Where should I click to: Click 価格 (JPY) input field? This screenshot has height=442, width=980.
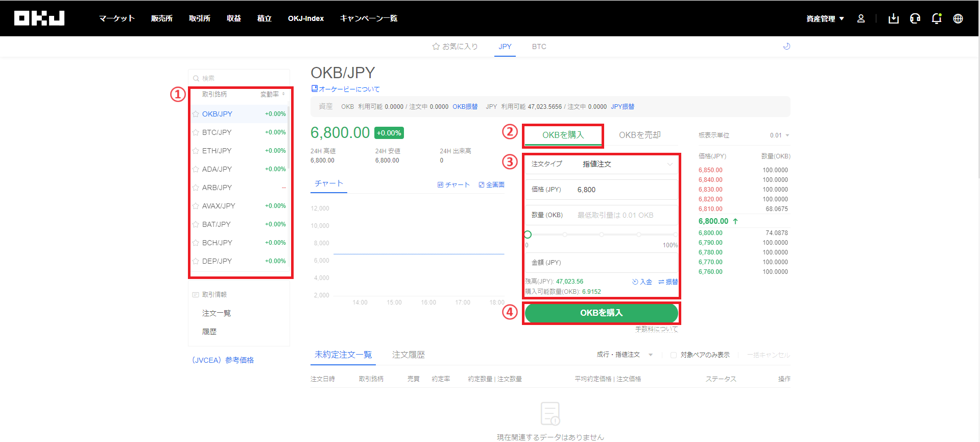(602, 190)
